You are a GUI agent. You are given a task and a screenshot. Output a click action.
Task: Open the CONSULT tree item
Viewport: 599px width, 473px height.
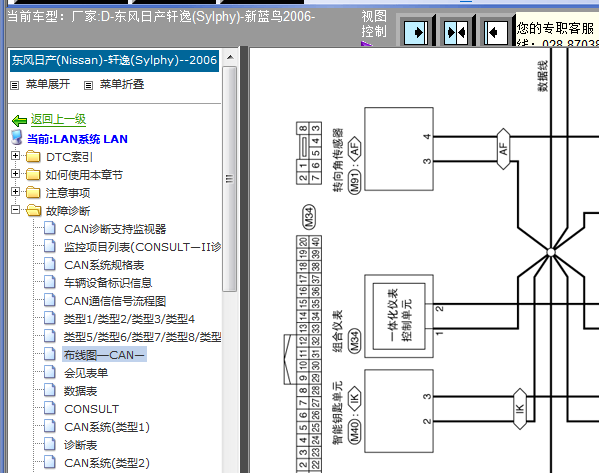92,409
